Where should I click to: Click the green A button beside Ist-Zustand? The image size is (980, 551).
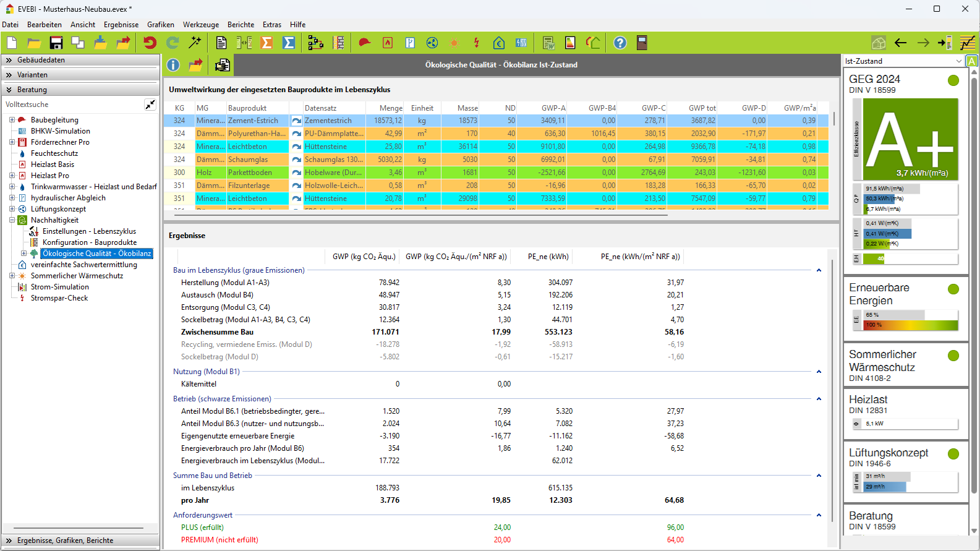click(x=972, y=61)
